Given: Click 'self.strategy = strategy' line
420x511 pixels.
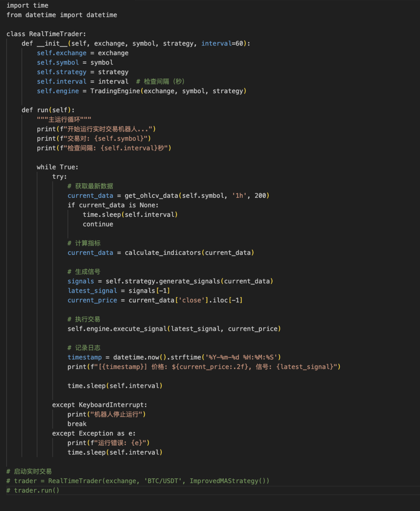Looking at the screenshot, I should (82, 72).
